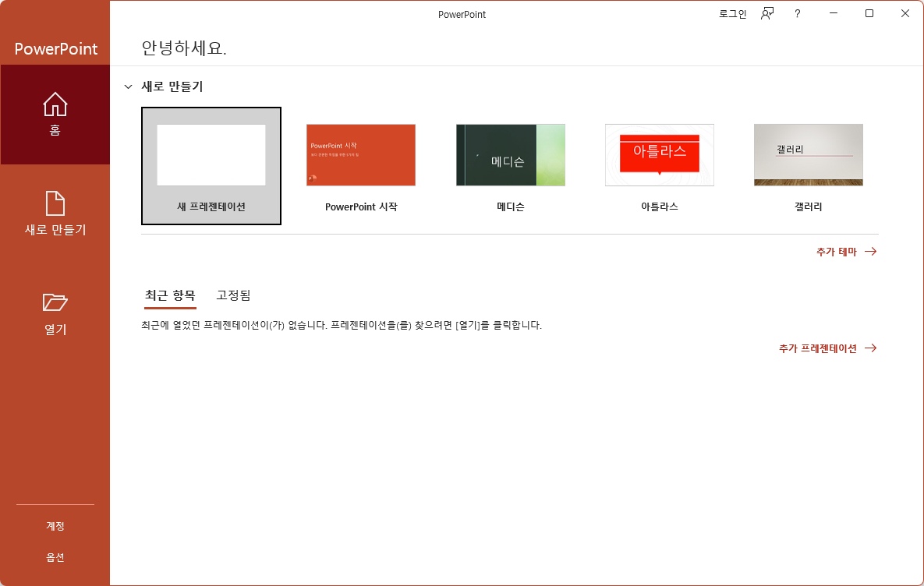Open 옵션 in the sidebar

coord(55,557)
